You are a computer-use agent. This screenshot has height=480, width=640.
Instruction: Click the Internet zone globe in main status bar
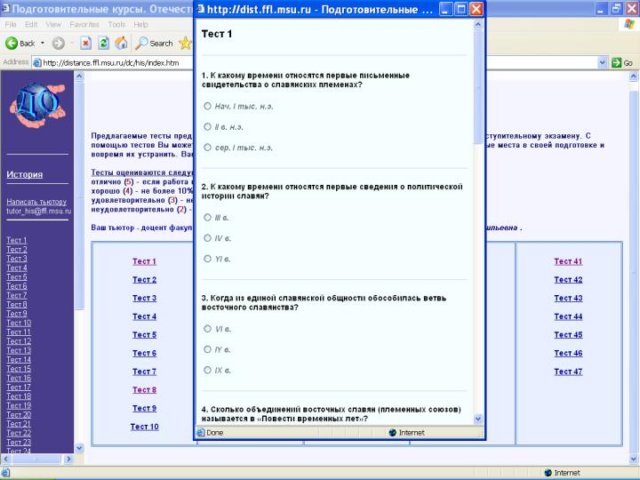[549, 473]
